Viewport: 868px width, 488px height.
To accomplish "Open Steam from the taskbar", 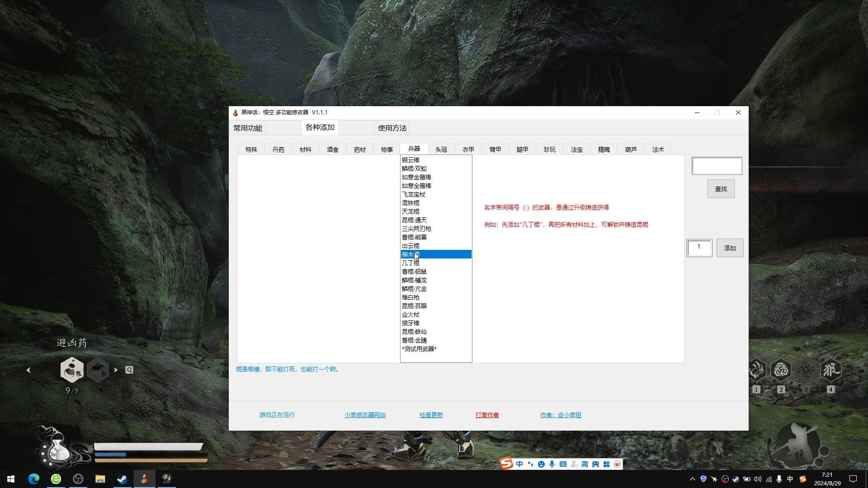I will (x=122, y=479).
